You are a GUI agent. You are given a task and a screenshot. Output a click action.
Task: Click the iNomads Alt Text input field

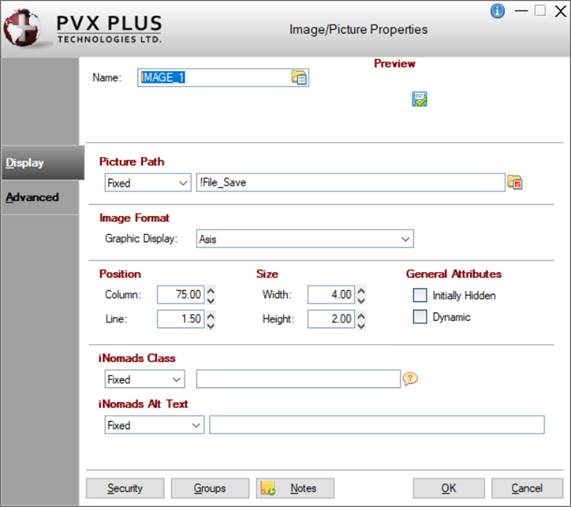coord(377,425)
